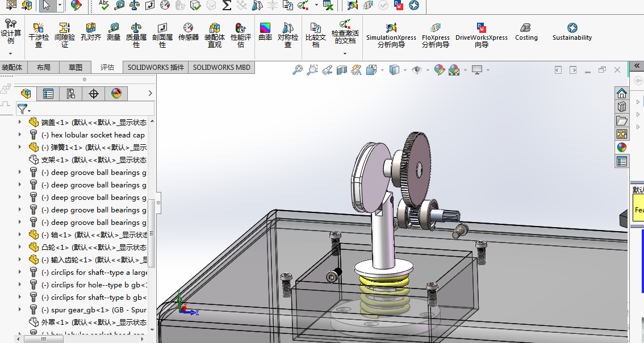Screen dimensions: 644x343
Task: Click the 传感器 sensor tool
Action: pos(188,32)
